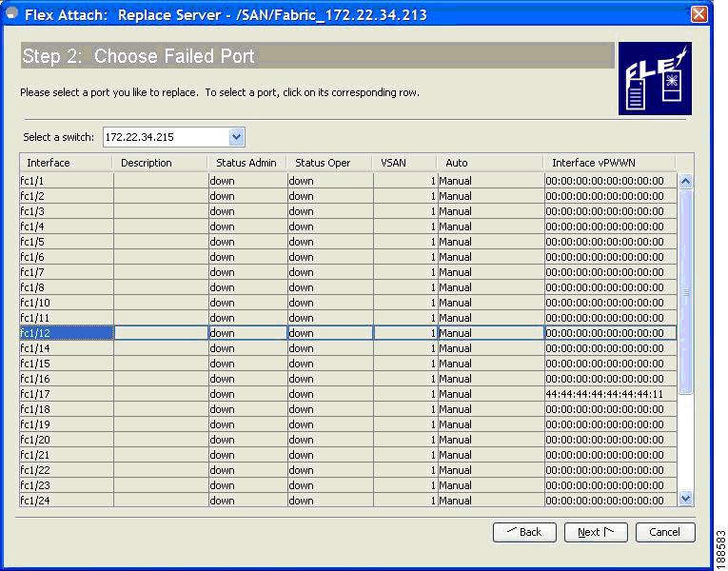Click the vertical scrollbar thumb
The width and height of the screenshot is (728, 571).
(685, 292)
